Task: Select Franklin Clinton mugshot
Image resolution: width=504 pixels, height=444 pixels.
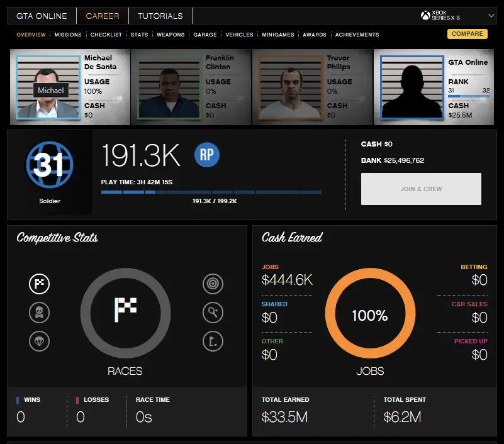Action: (x=169, y=87)
